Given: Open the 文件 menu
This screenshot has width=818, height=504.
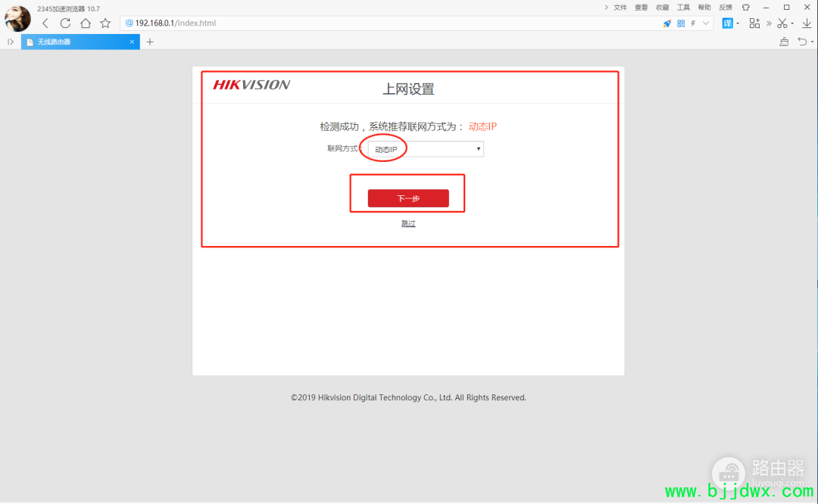Looking at the screenshot, I should 620,8.
